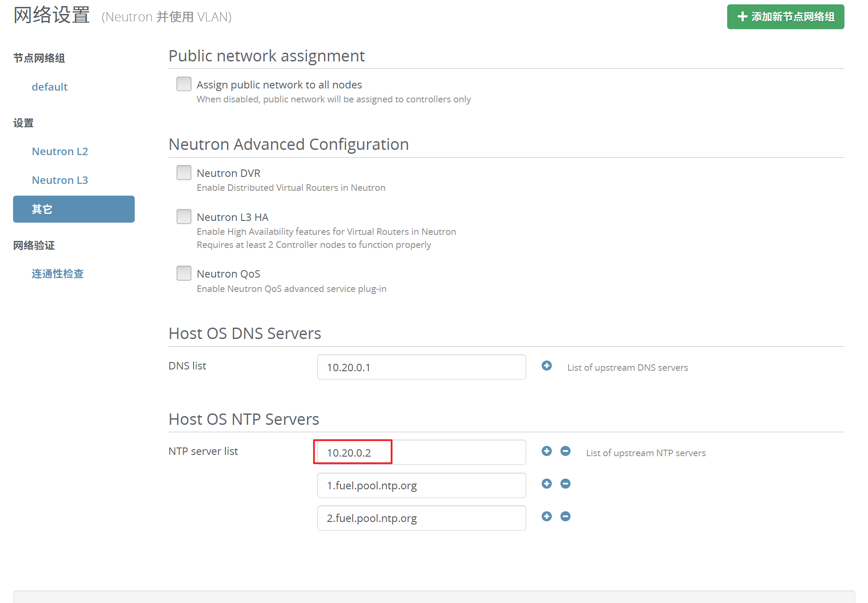The width and height of the screenshot is (868, 603).
Task: Open the default node network group
Action: [50, 87]
